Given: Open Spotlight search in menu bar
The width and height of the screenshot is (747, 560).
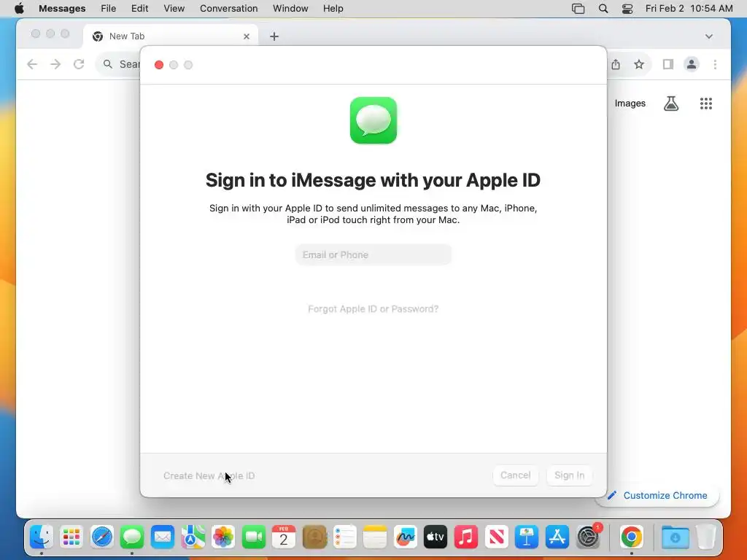Looking at the screenshot, I should click(603, 9).
